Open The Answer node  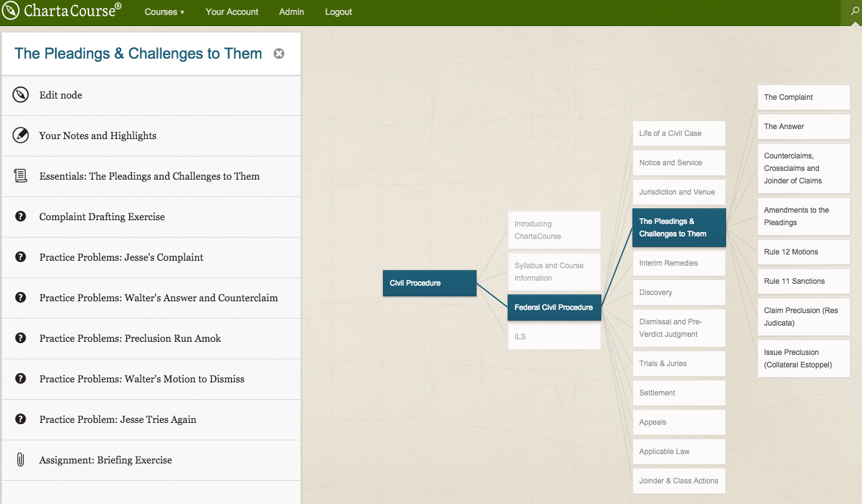pyautogui.click(x=804, y=127)
